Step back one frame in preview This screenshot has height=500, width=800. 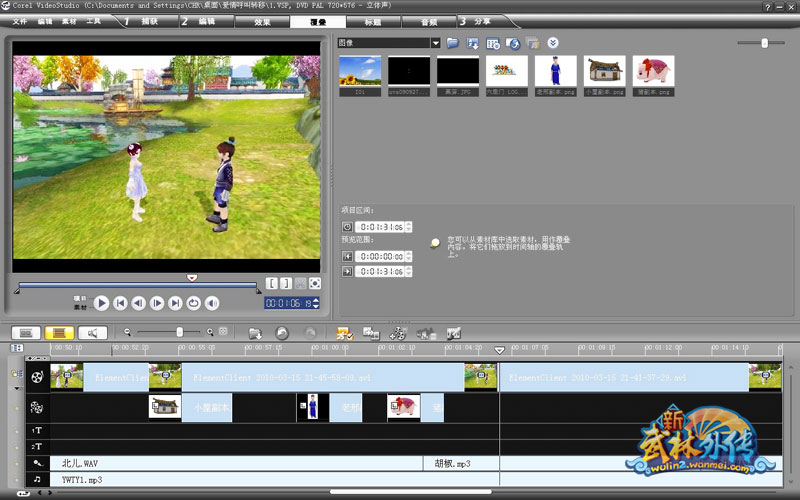coord(138,303)
